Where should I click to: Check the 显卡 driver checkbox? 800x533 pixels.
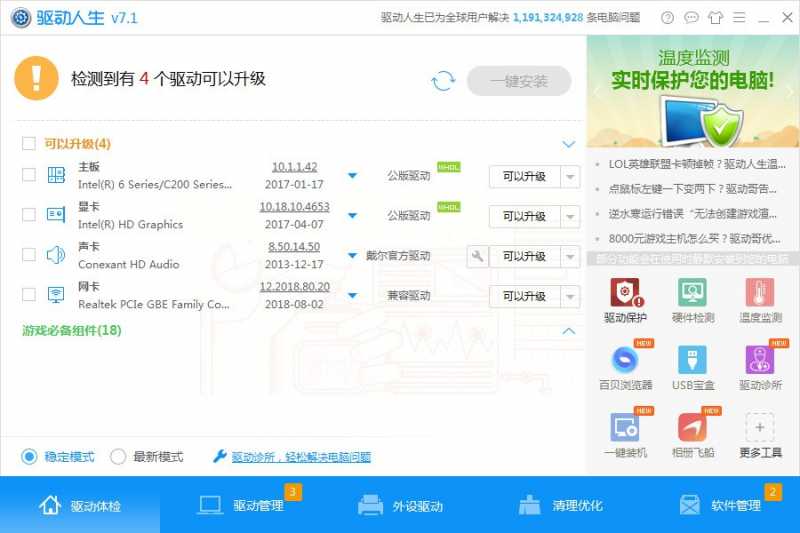(29, 215)
